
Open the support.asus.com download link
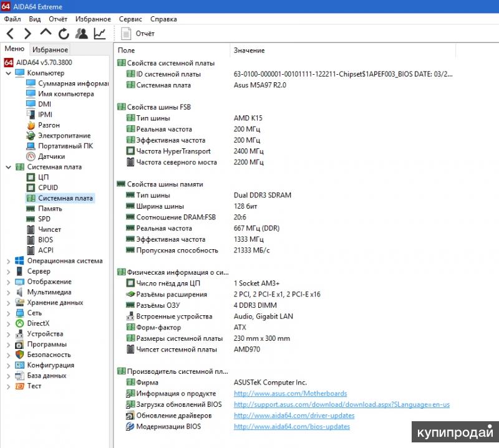point(342,404)
